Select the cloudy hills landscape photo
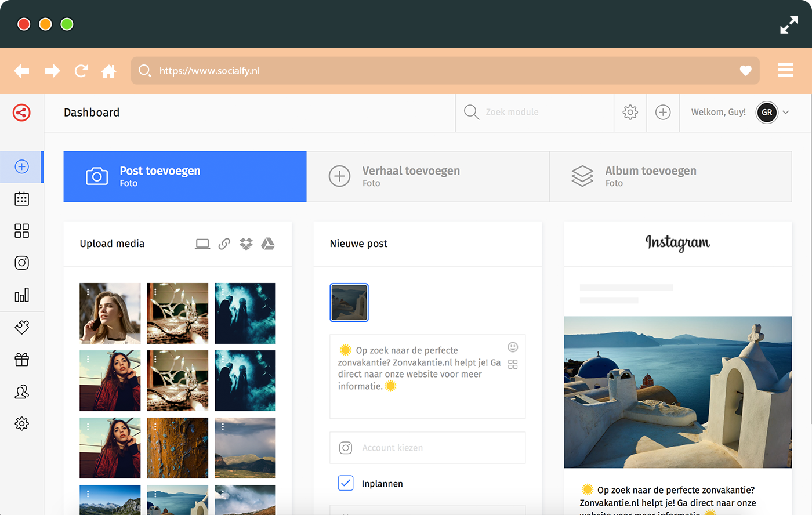 click(x=245, y=448)
